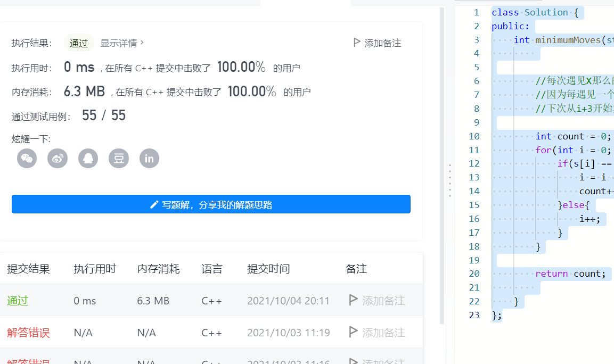The height and width of the screenshot is (364, 614).
Task: Click the blue 写题解 share button
Action: (x=211, y=204)
